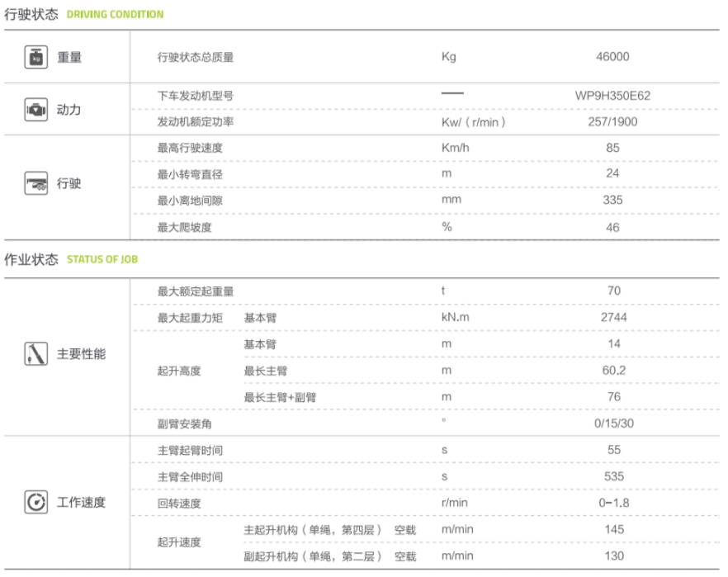The image size is (728, 577).
Task: Select the boom raising time value 55
Action: point(614,450)
